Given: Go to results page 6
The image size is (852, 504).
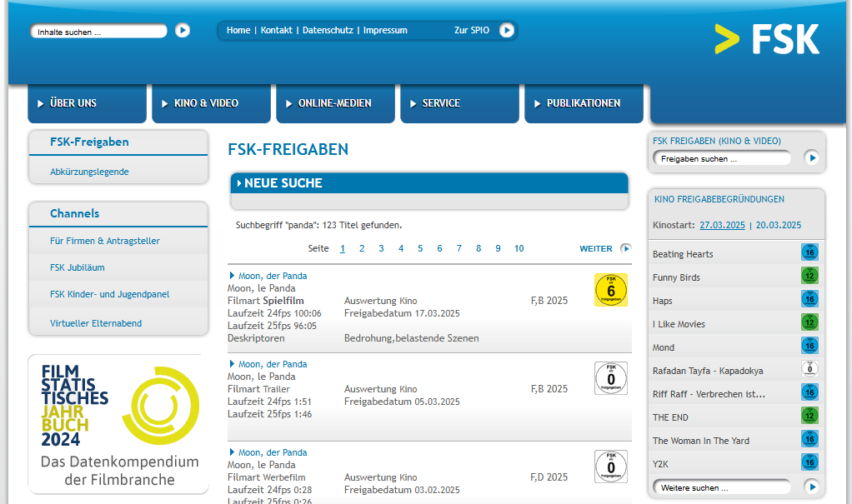Looking at the screenshot, I should [x=439, y=248].
